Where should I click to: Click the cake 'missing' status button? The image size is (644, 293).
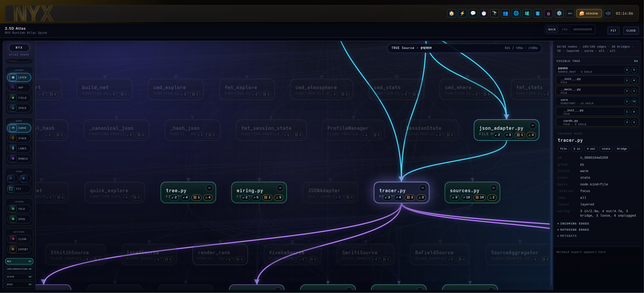pos(589,13)
